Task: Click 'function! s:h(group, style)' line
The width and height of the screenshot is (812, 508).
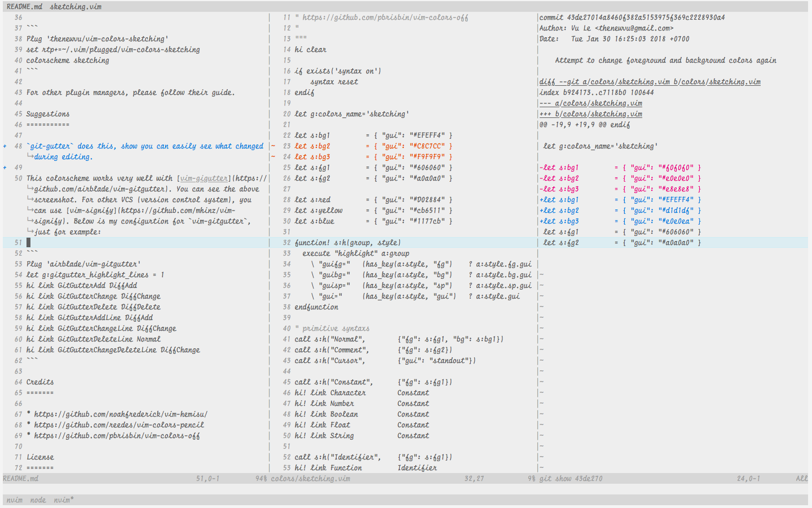Action: [x=347, y=243]
